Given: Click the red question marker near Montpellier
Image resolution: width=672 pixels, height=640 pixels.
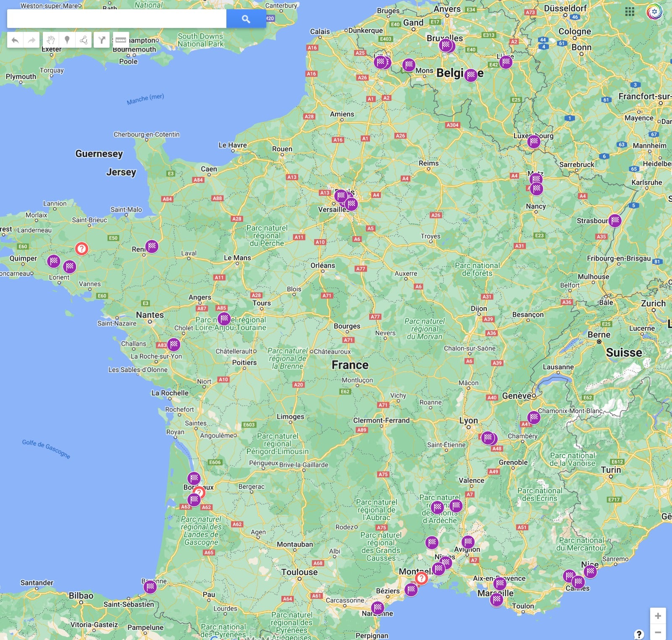Looking at the screenshot, I should click(421, 578).
